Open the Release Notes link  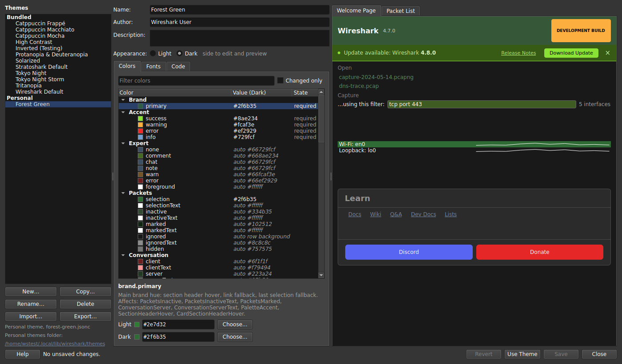(x=518, y=53)
